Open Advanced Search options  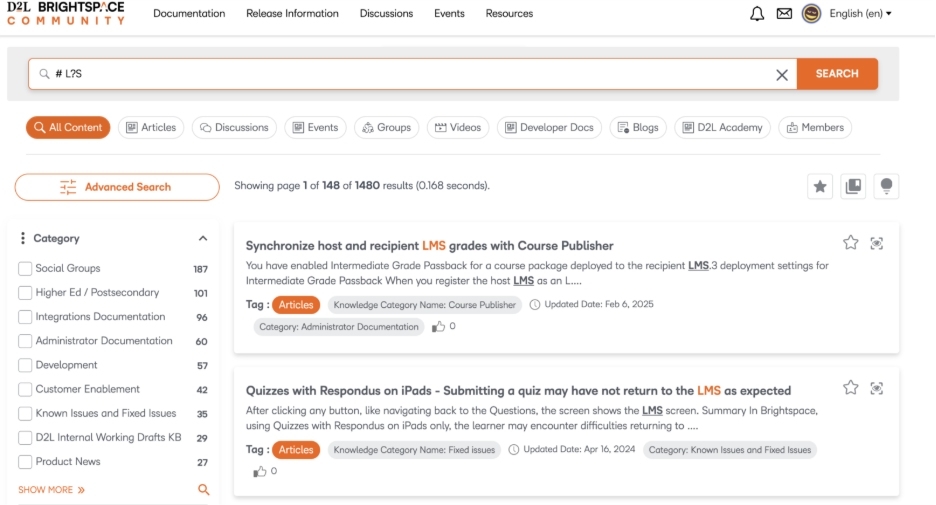[x=117, y=187]
